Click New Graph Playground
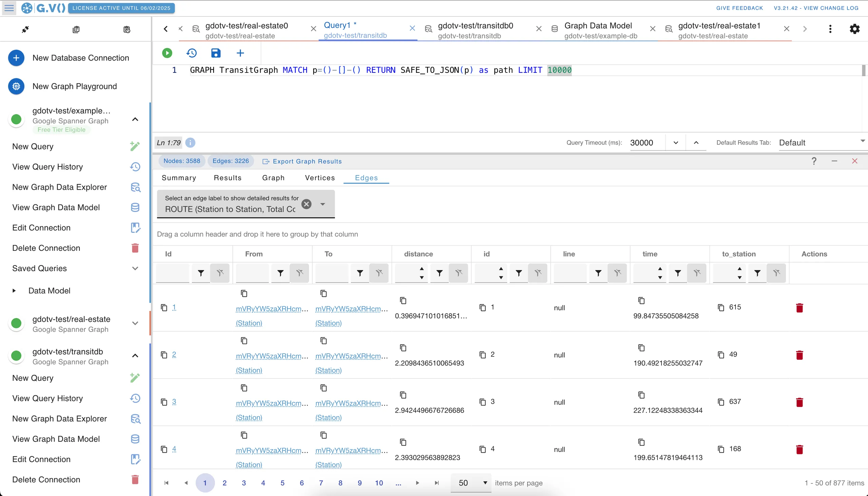Viewport: 868px width, 496px height. tap(75, 86)
